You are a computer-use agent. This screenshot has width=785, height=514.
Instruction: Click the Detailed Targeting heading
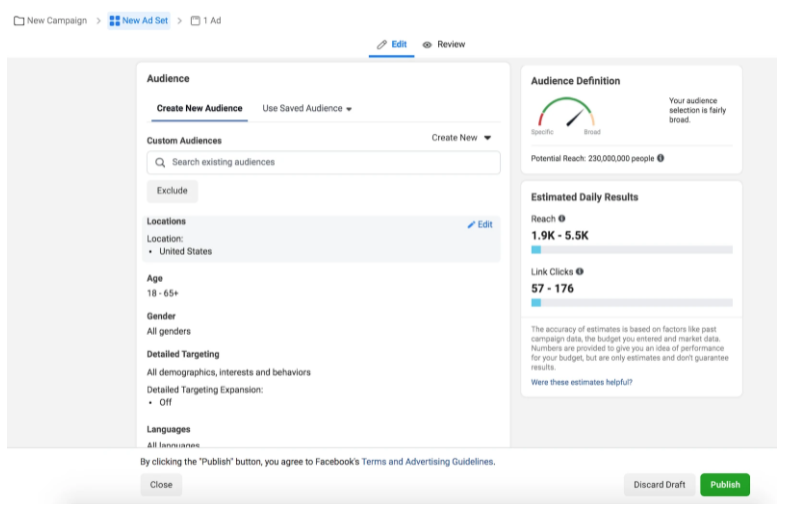click(x=183, y=354)
